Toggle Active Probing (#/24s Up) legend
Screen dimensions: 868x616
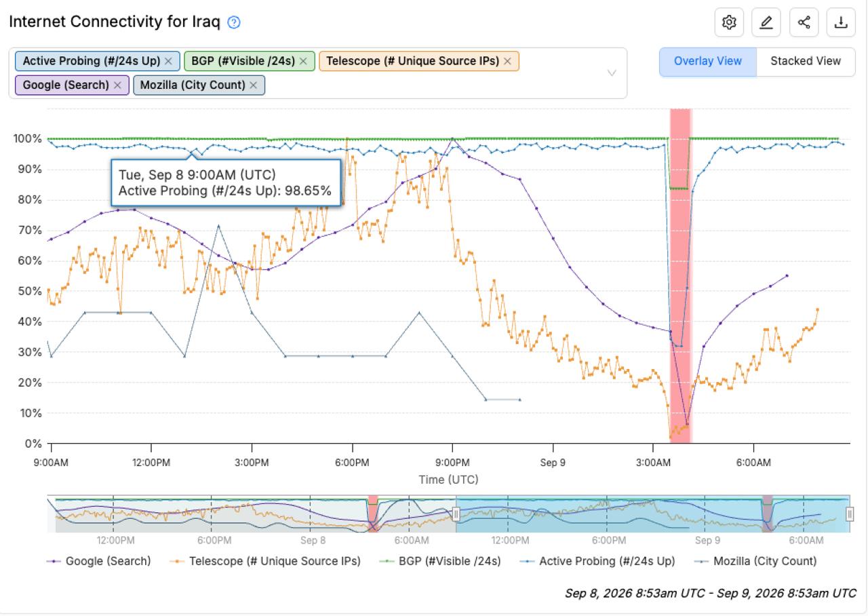click(599, 561)
